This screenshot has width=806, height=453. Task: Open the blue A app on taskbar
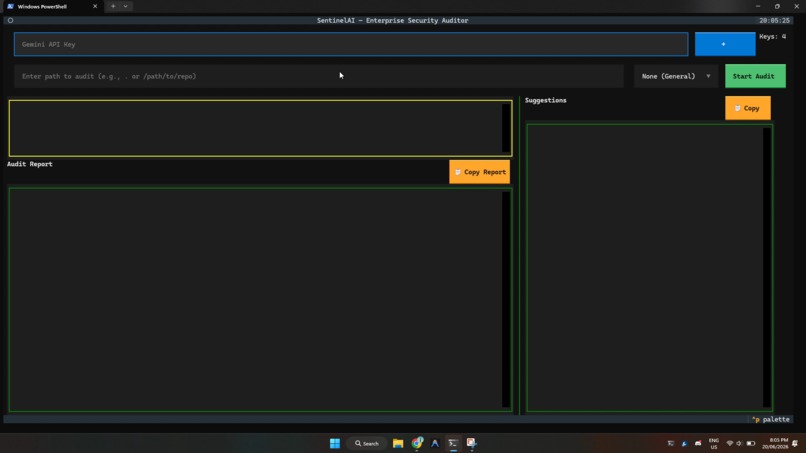[435, 443]
